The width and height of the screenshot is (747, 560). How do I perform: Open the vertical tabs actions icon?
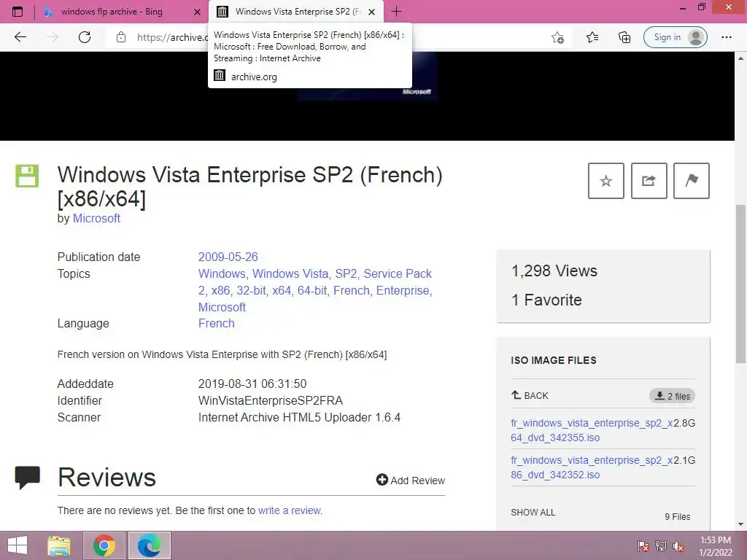[x=18, y=12]
